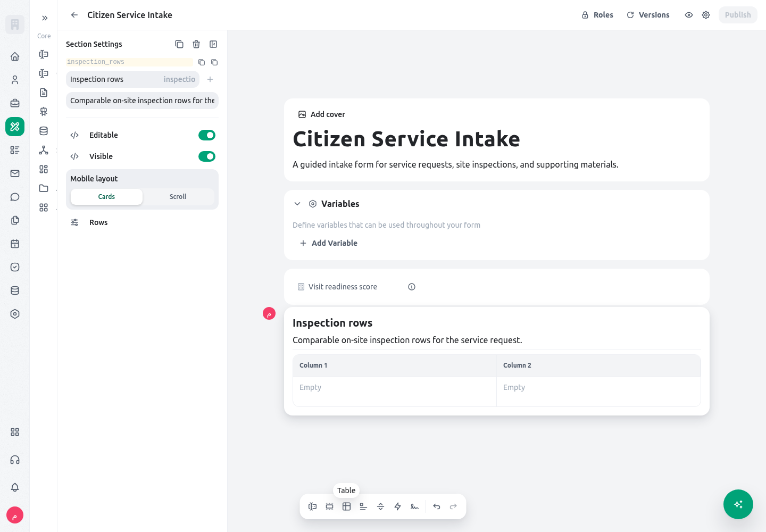
Task: Insert a Table from the bottom toolbar
Action: (x=346, y=506)
